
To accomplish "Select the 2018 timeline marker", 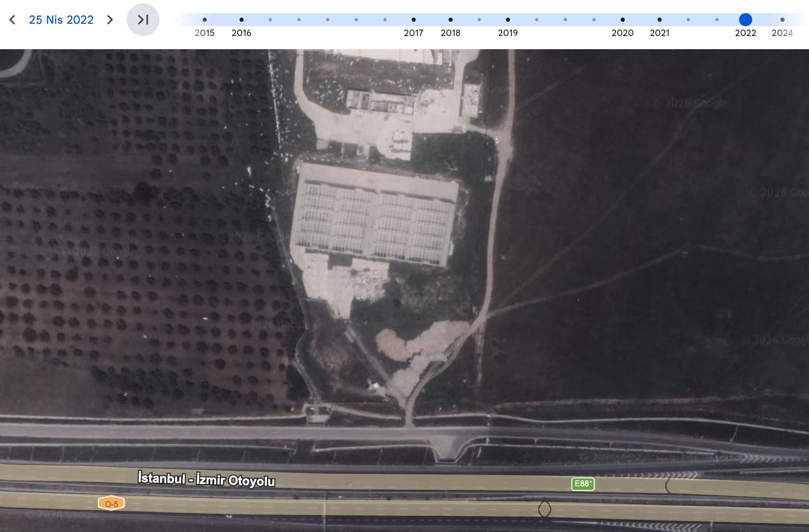I will (x=450, y=20).
